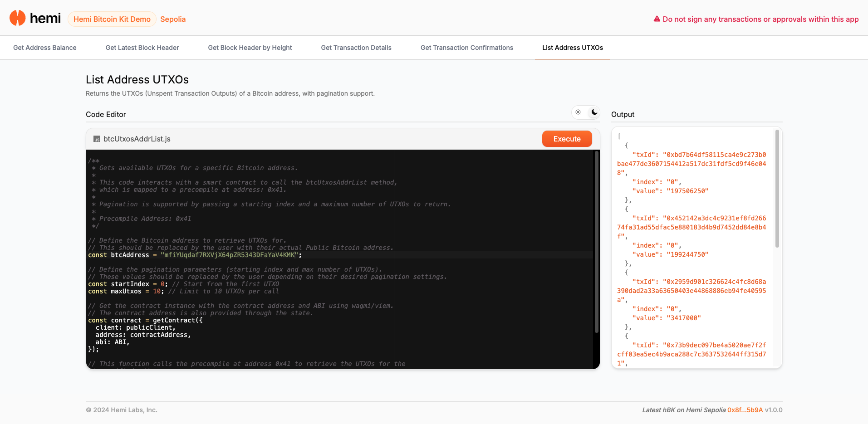868x424 pixels.
Task: Switch to light theme sun icon
Action: [x=578, y=112]
